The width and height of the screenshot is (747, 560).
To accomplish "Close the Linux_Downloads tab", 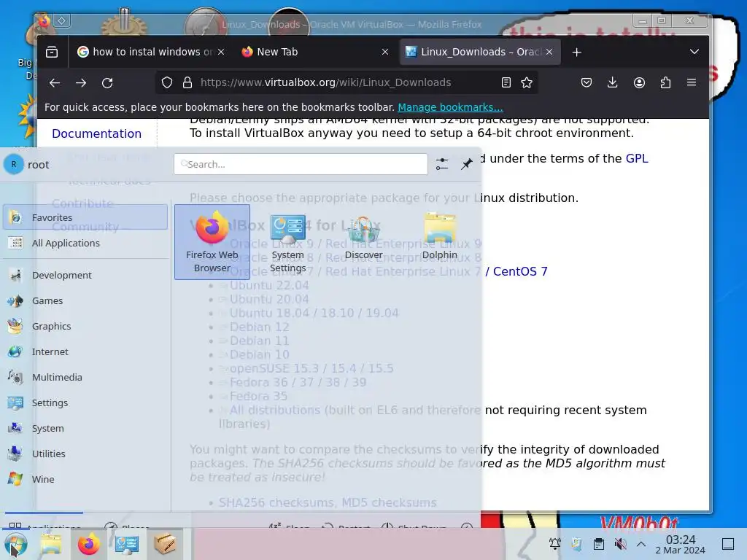I will coord(549,52).
